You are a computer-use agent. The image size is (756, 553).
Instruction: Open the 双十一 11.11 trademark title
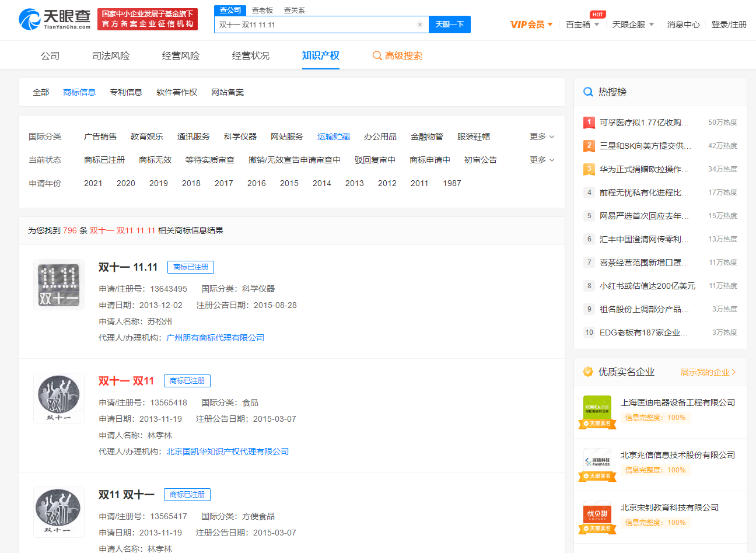point(128,267)
